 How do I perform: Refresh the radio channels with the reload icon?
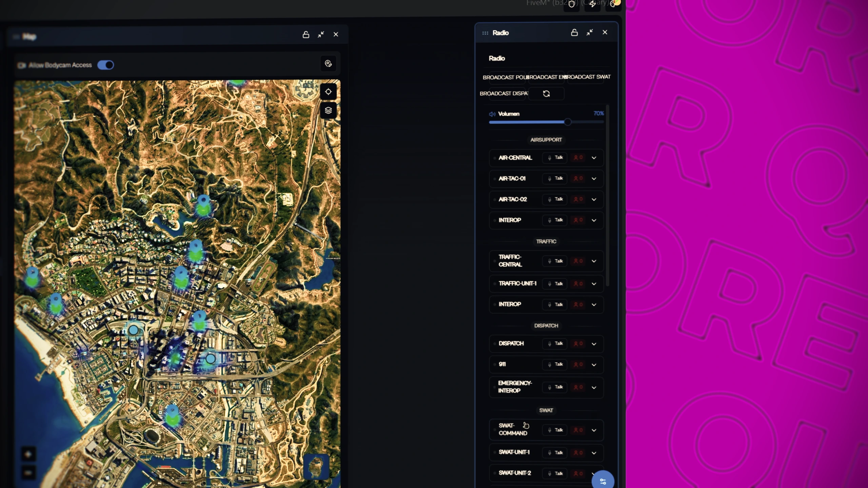tap(546, 94)
